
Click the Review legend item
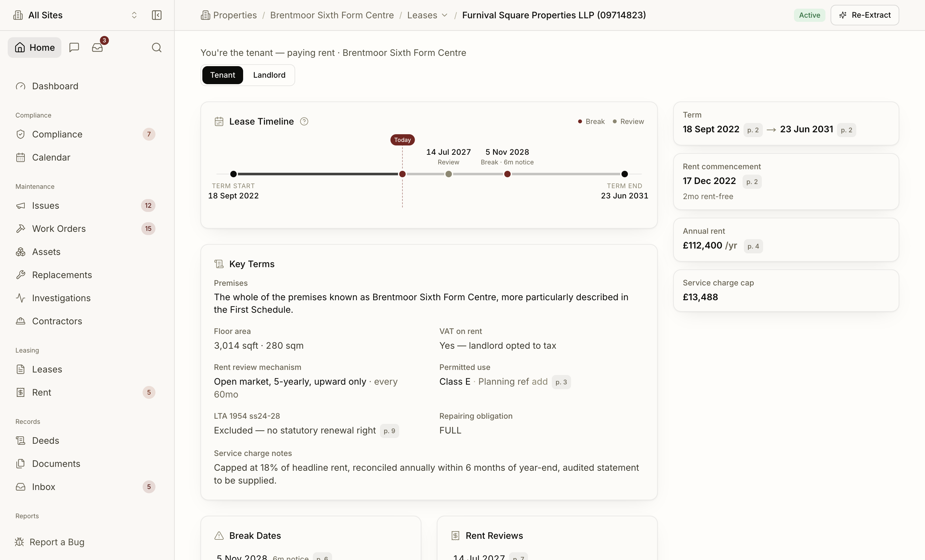[x=628, y=121]
